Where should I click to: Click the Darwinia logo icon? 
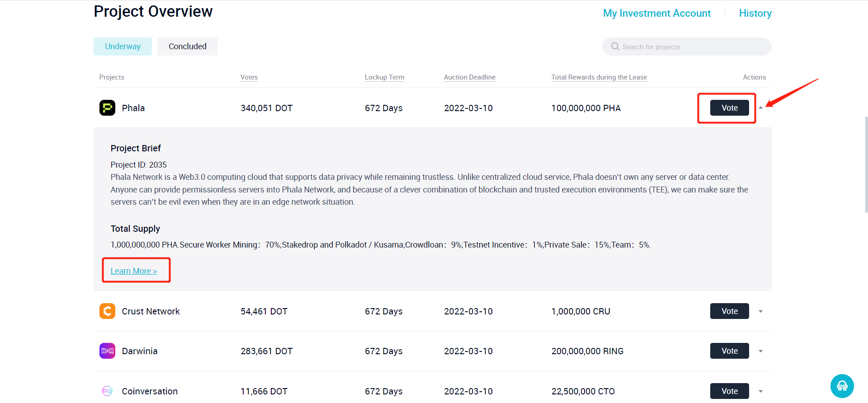coord(107,351)
